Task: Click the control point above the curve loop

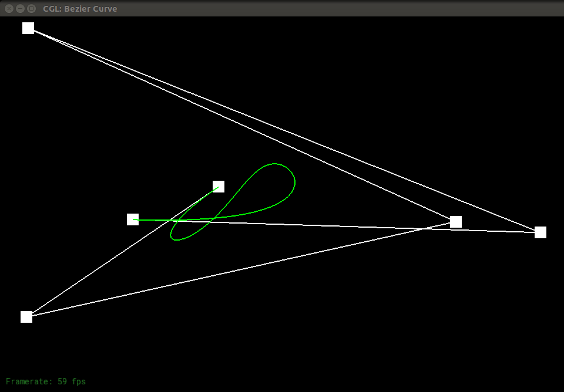Action: 219,187
